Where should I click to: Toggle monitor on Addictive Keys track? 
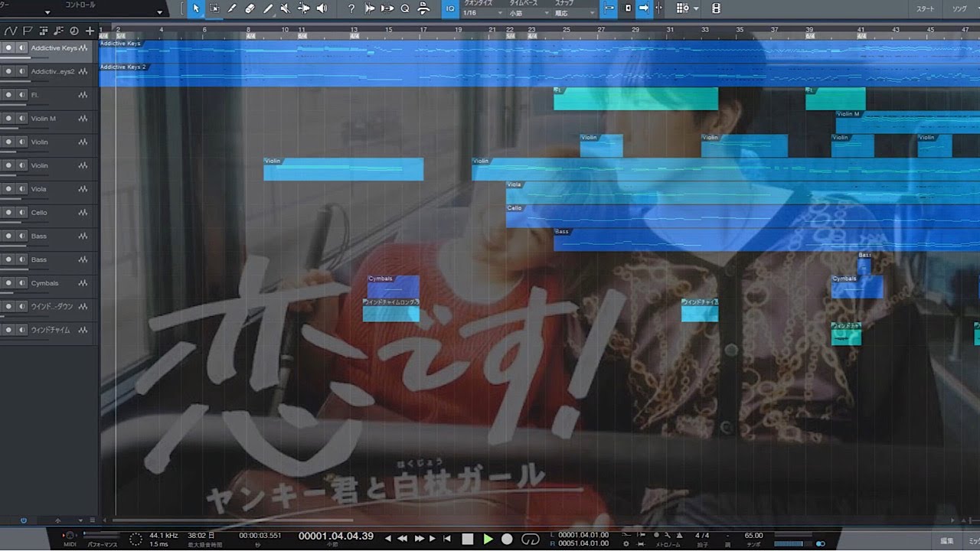click(21, 48)
